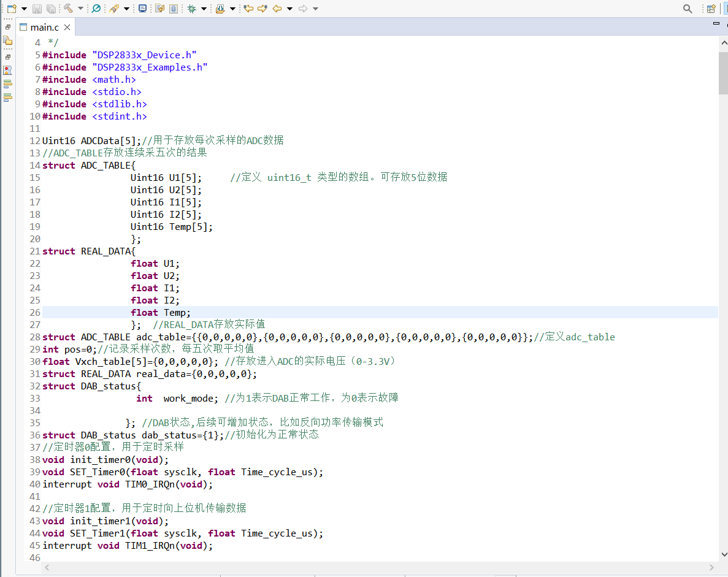
Task: Expand the Debug dropdown arrow
Action: [x=204, y=9]
